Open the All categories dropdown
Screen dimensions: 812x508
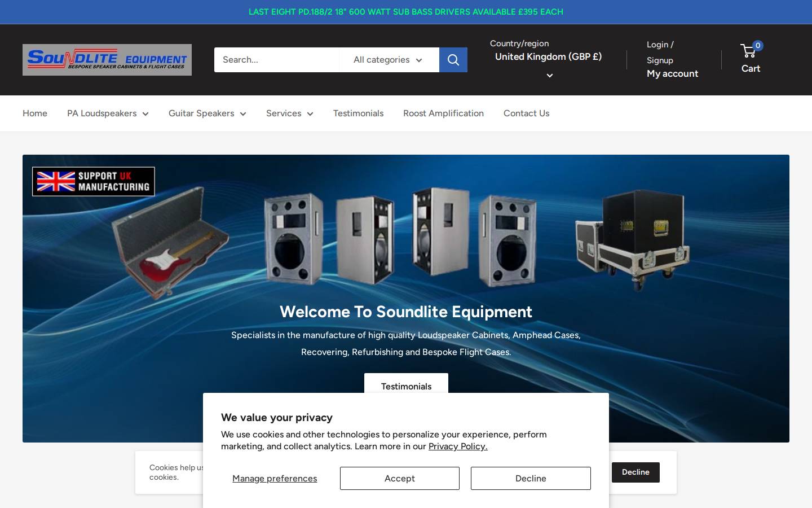(x=389, y=60)
